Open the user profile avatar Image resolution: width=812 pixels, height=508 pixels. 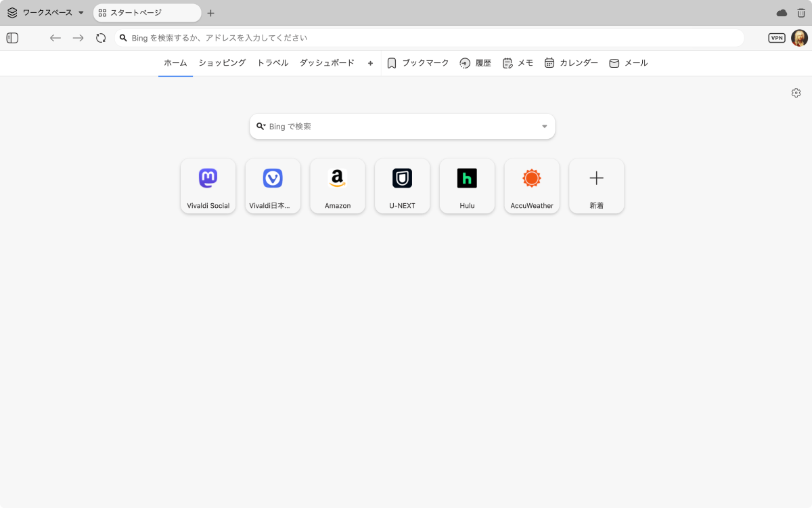[799, 38]
